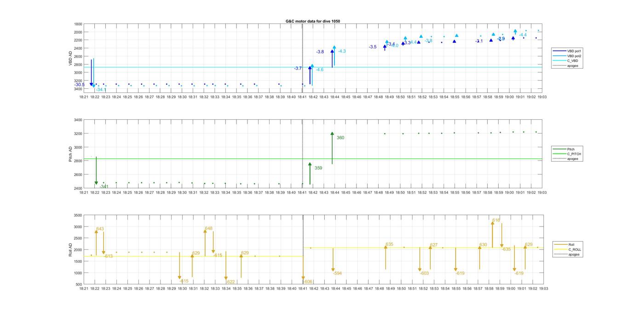Click the '-30.5' data label in VBD plot
Viewport: 644px width, 319px height.
point(79,85)
